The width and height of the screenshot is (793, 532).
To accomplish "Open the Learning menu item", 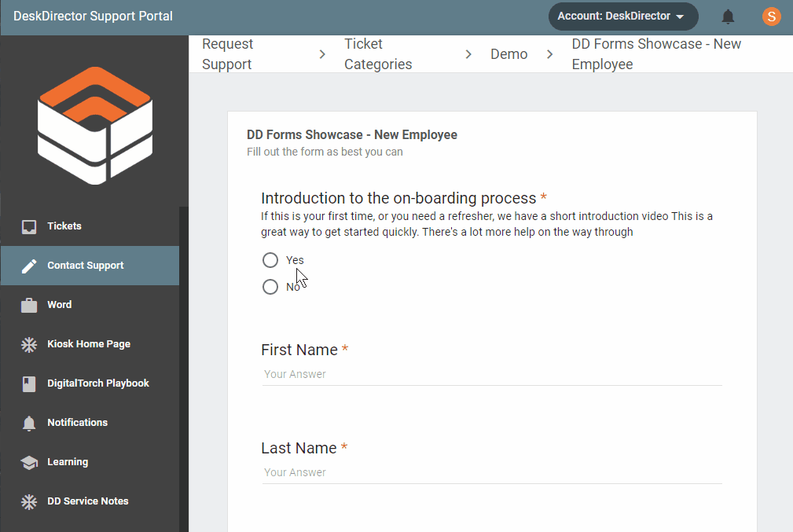I will pyautogui.click(x=90, y=462).
